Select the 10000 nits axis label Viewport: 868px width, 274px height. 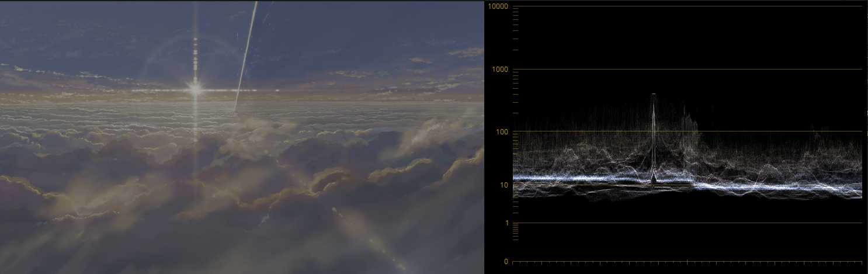(x=499, y=6)
